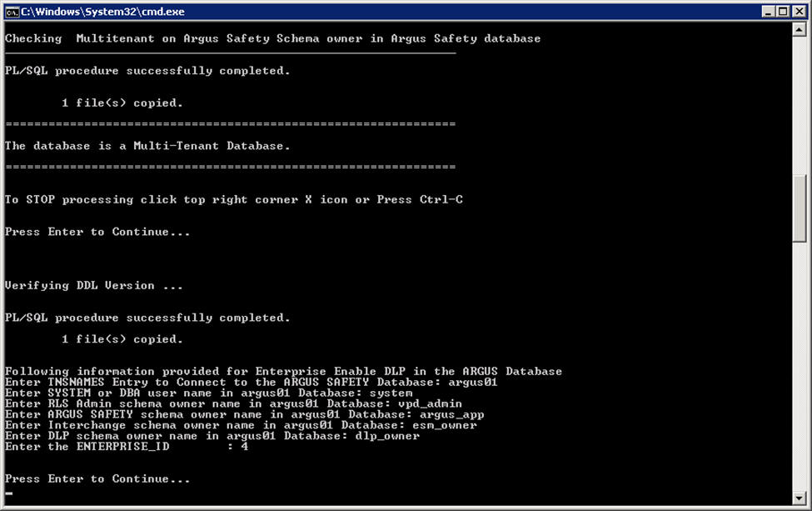Click the 'Multi-Tenant Database' message line

[147, 145]
